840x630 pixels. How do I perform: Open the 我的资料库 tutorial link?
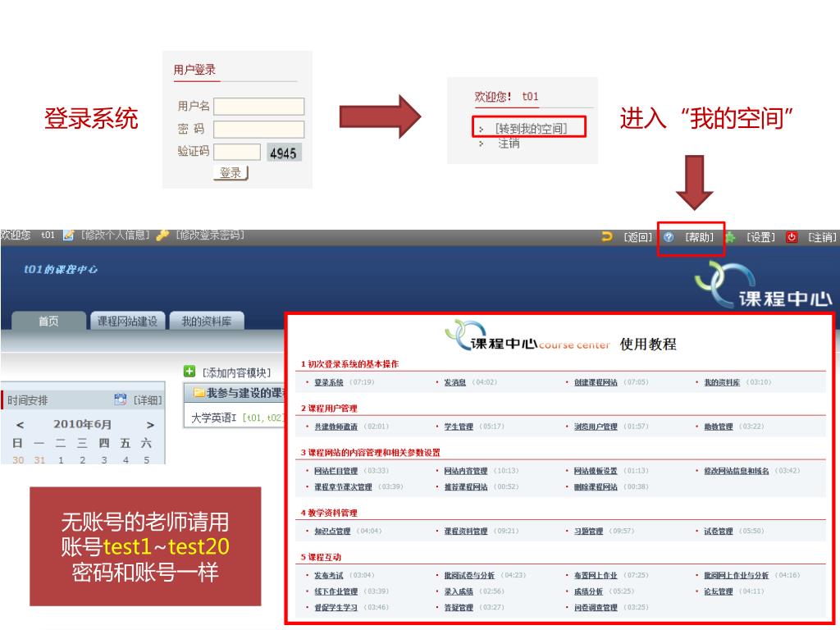[x=722, y=382]
